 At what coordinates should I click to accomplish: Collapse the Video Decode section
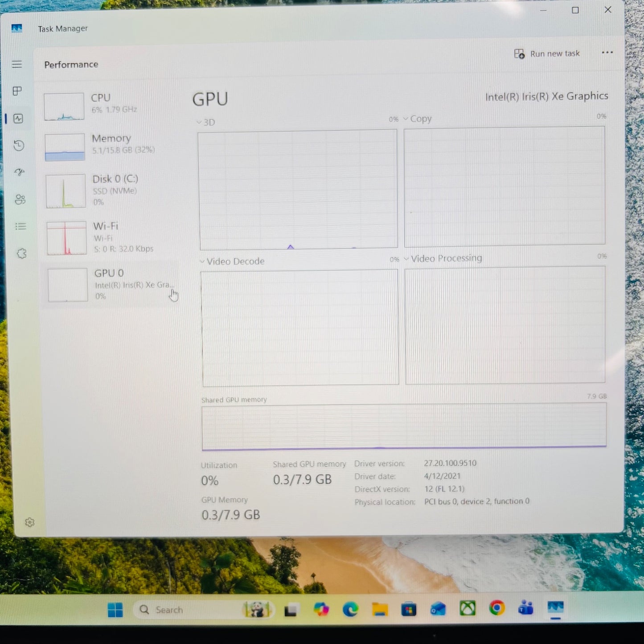[x=203, y=261]
